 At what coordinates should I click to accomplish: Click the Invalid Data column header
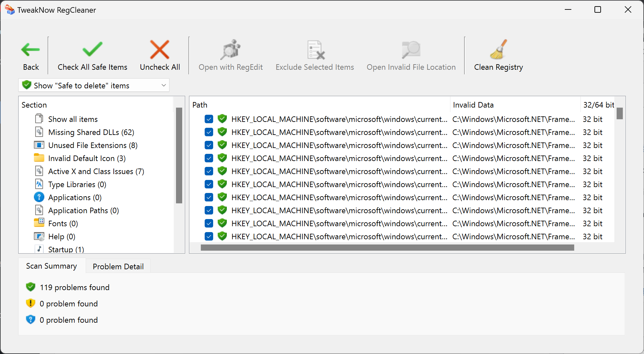pyautogui.click(x=515, y=105)
